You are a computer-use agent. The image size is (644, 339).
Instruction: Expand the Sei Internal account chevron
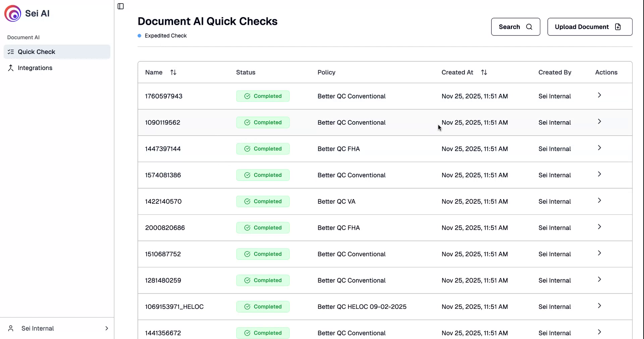107,328
